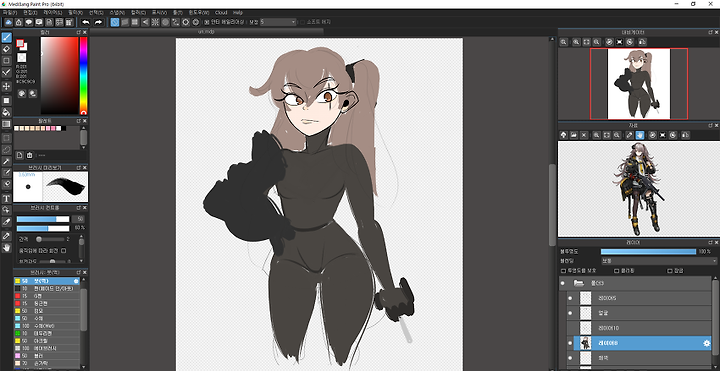The height and width of the screenshot is (371, 720).
Task: Select the Bucket fill tool
Action: click(6, 112)
